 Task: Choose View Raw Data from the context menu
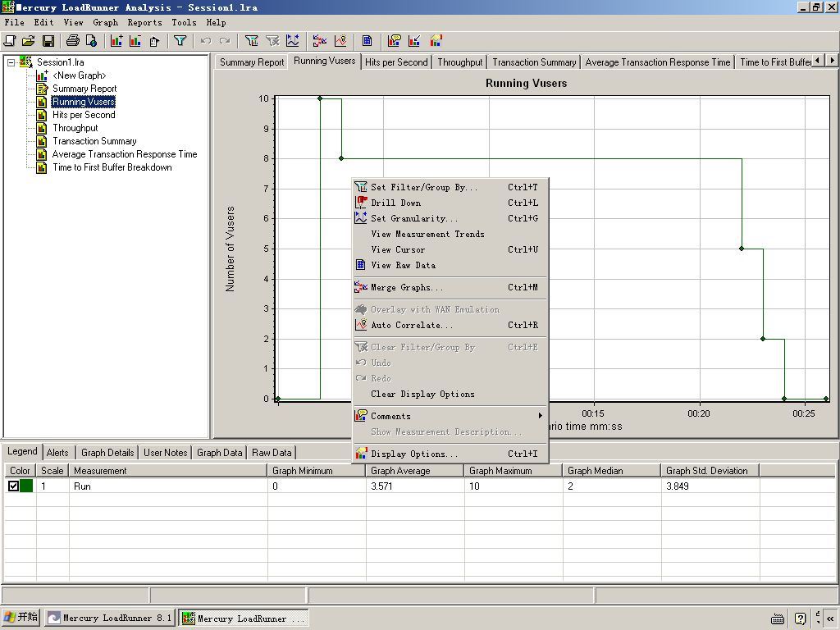click(x=450, y=265)
